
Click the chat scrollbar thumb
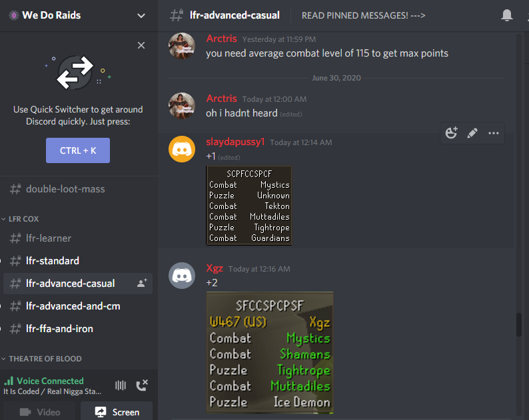pyautogui.click(x=519, y=325)
